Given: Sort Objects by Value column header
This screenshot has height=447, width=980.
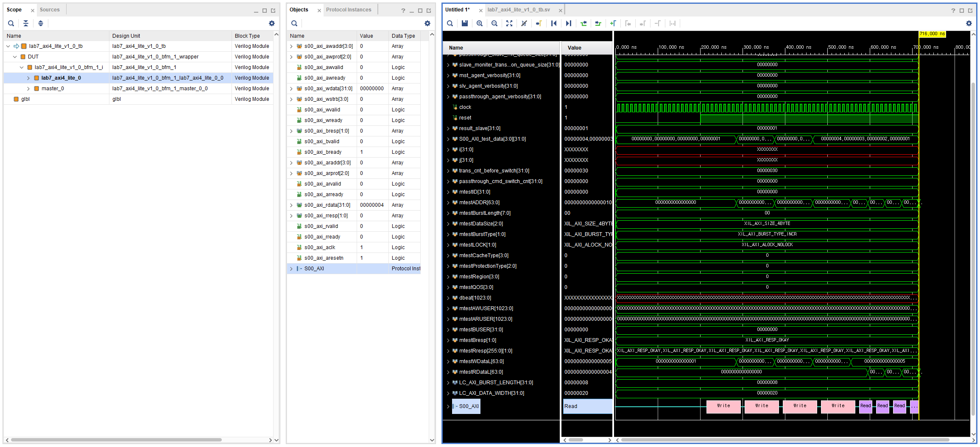Looking at the screenshot, I should tap(373, 36).
